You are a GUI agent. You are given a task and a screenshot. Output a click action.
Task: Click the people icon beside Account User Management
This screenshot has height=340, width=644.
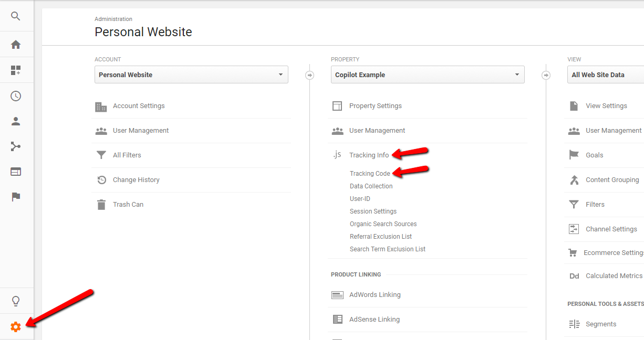click(x=101, y=131)
